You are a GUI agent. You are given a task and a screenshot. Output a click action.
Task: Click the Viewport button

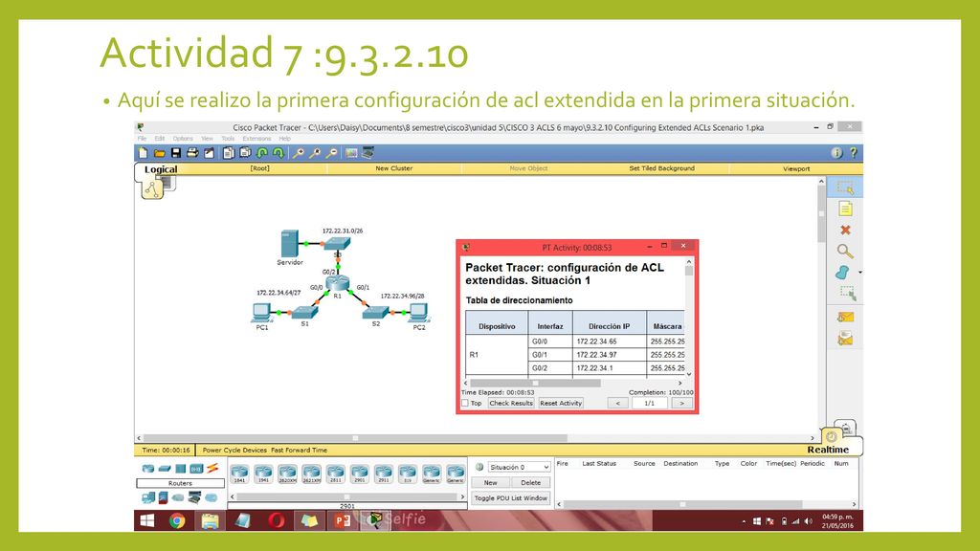point(796,168)
